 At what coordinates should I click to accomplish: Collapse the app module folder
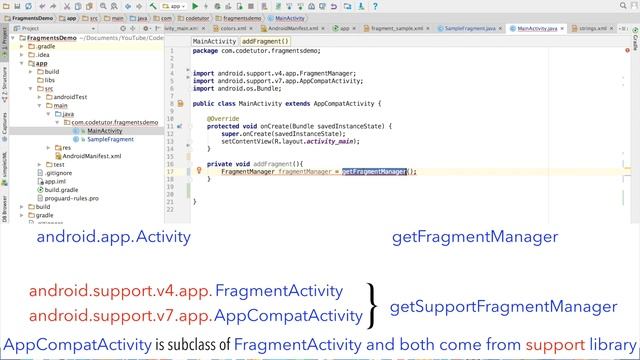(22, 63)
